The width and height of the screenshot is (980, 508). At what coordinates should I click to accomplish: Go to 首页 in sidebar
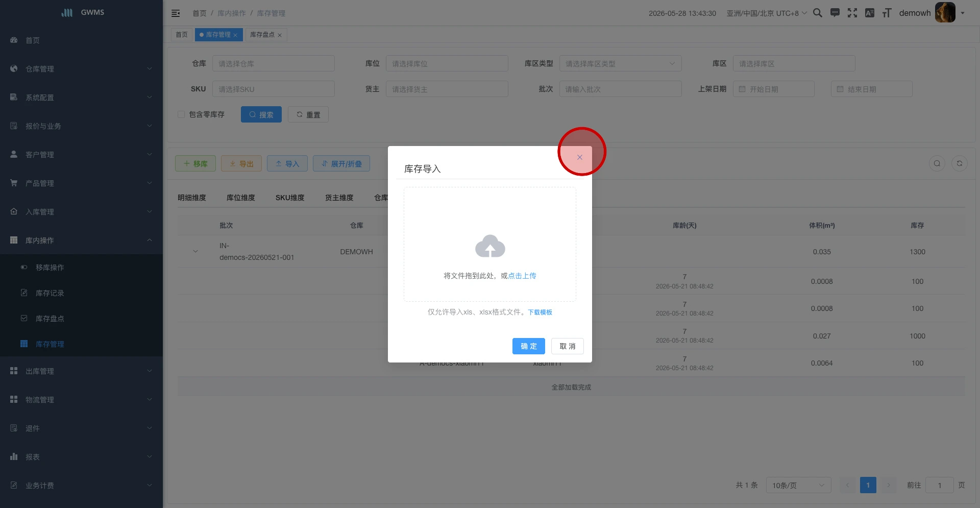click(x=82, y=40)
